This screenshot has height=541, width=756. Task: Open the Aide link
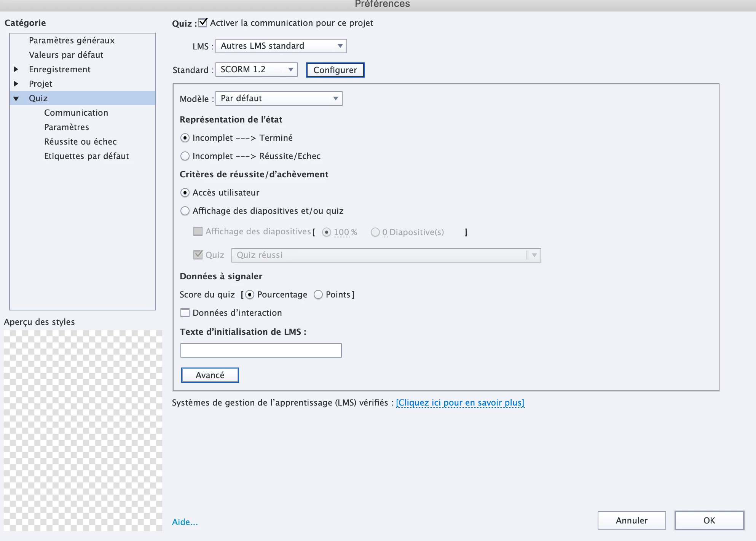pyautogui.click(x=185, y=522)
